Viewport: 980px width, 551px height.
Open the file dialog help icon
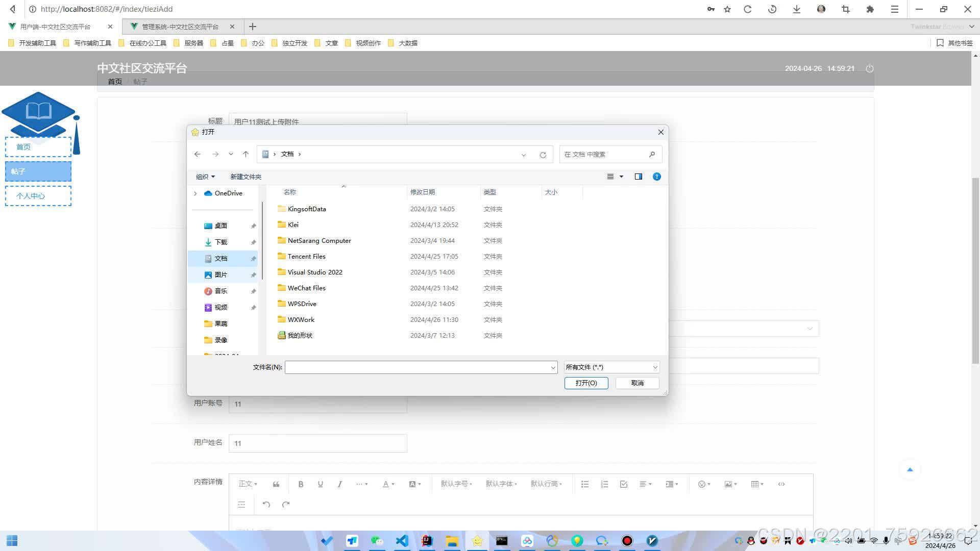pyautogui.click(x=657, y=177)
